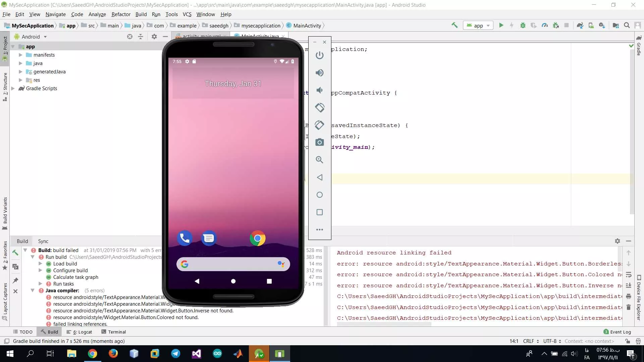Click the Debug app bug icon

523,25
